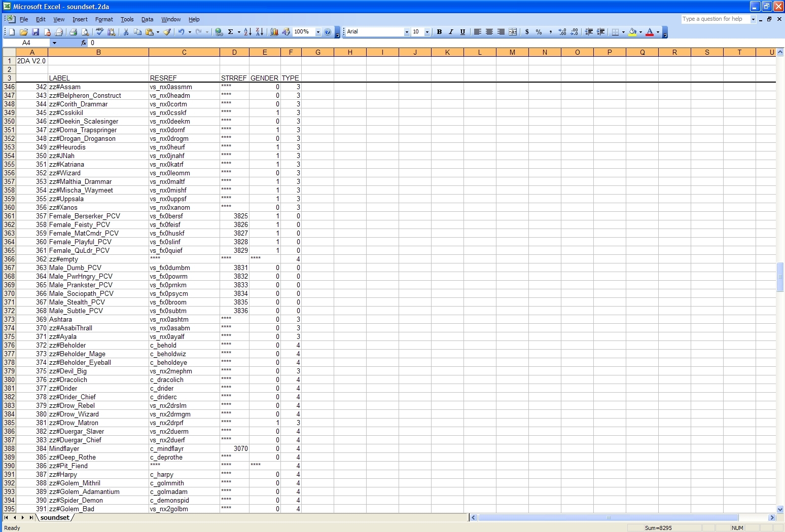The height and width of the screenshot is (532, 785).
Task: Click the Insert Function fx icon
Action: pyautogui.click(x=84, y=43)
